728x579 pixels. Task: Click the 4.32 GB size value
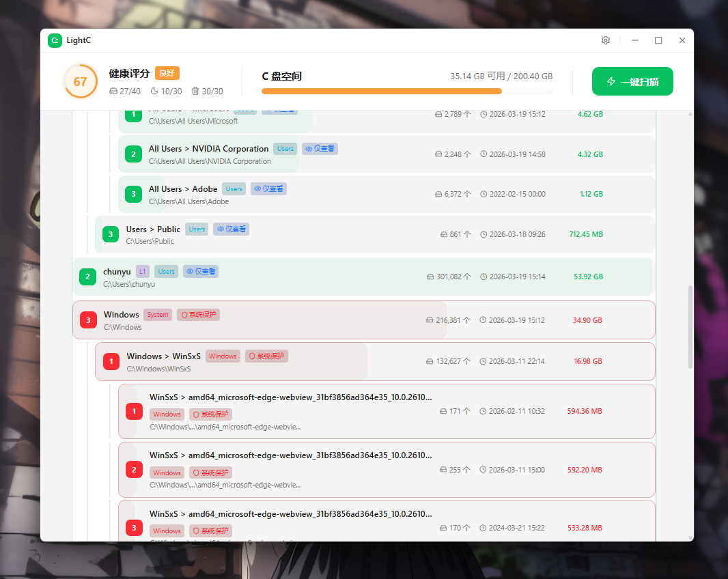point(590,154)
